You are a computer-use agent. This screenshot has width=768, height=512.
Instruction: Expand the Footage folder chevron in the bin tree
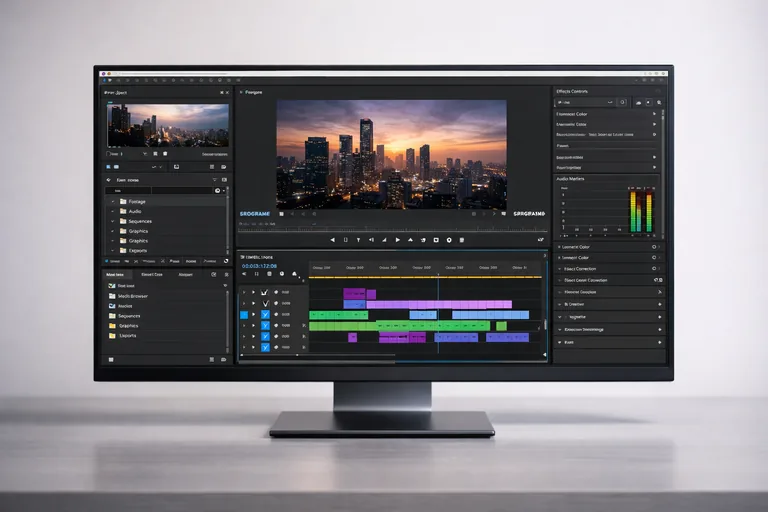pos(113,201)
